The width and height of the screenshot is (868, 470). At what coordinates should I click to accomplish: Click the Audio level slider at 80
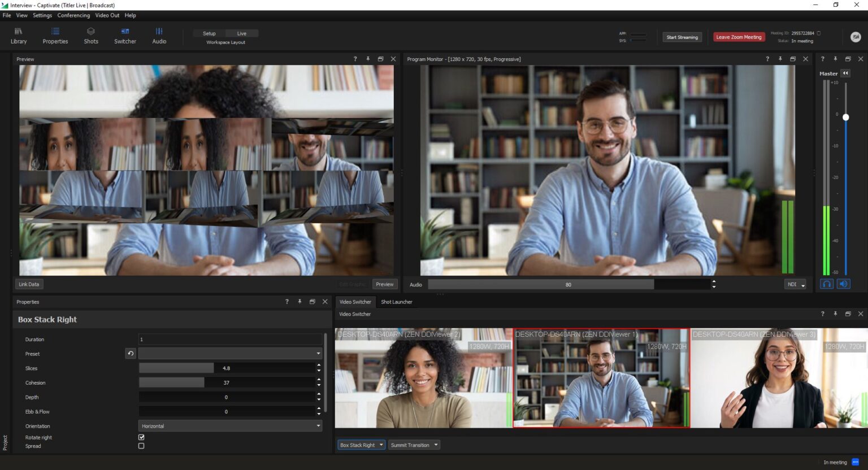point(568,285)
